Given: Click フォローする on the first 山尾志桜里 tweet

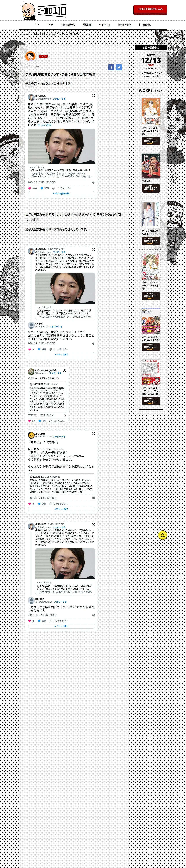Looking at the screenshot, I should 59,99.
